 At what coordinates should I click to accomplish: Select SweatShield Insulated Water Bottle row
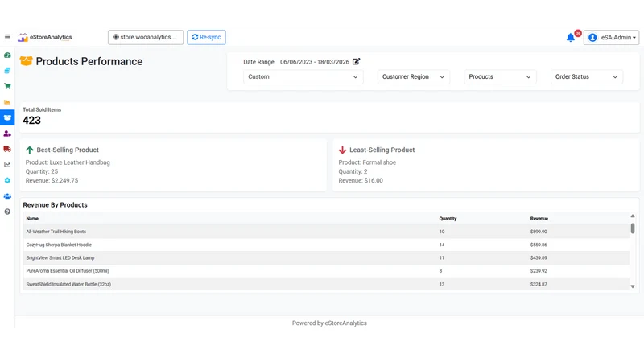pyautogui.click(x=326, y=284)
